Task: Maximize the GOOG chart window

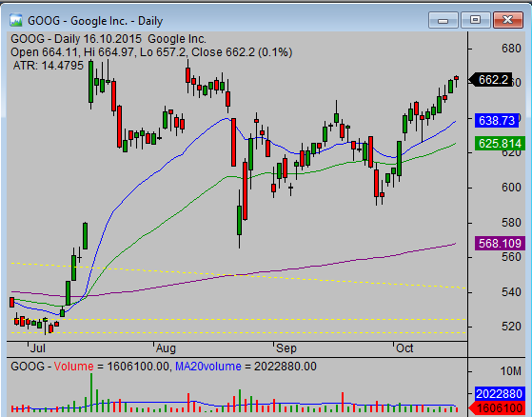Action: point(475,20)
